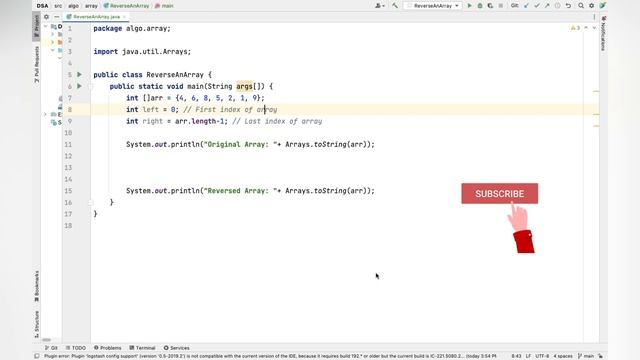
Task: Push commits with Git arrow icon
Action: coord(547,6)
